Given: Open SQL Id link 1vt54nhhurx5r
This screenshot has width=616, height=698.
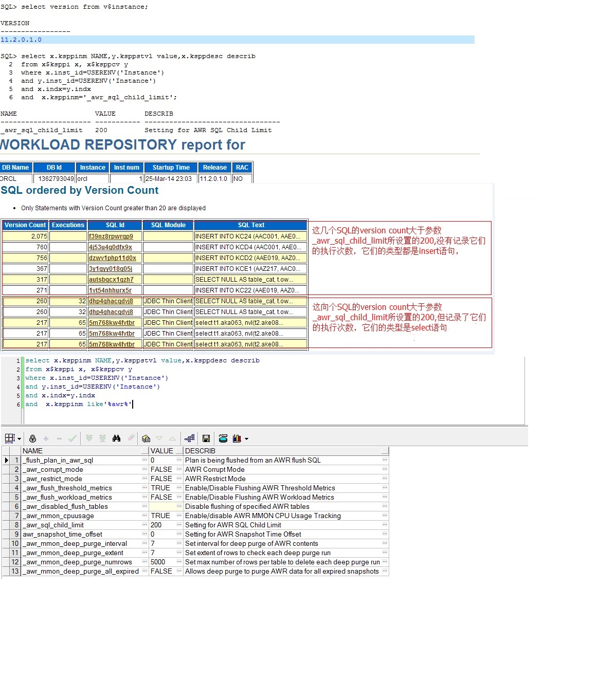Looking at the screenshot, I should (110, 290).
